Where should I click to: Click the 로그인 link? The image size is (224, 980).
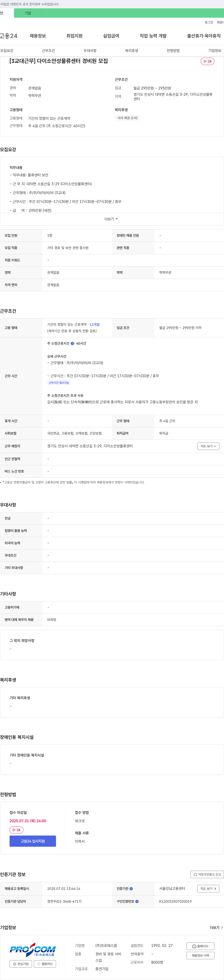[x=209, y=22]
